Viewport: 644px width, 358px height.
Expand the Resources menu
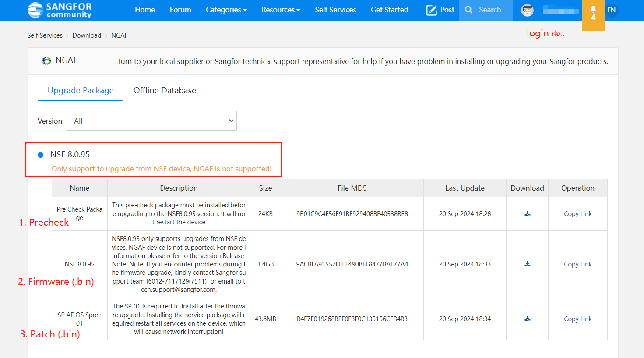281,10
